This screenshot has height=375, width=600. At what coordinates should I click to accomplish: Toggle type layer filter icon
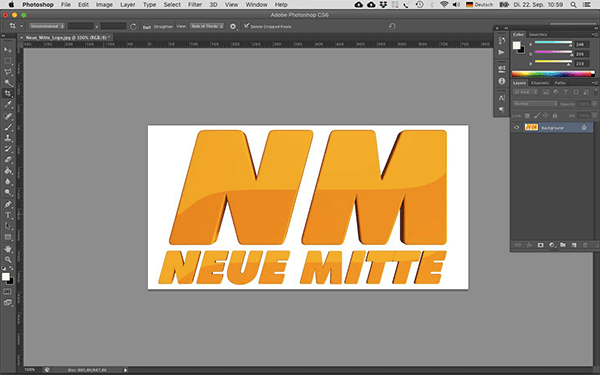(566, 92)
